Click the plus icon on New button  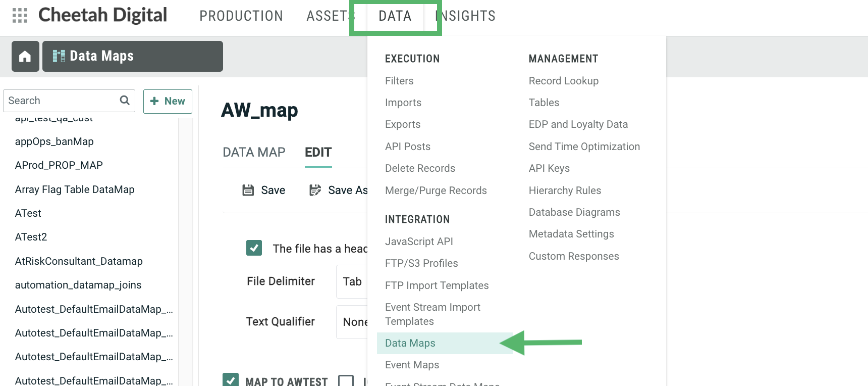(154, 101)
